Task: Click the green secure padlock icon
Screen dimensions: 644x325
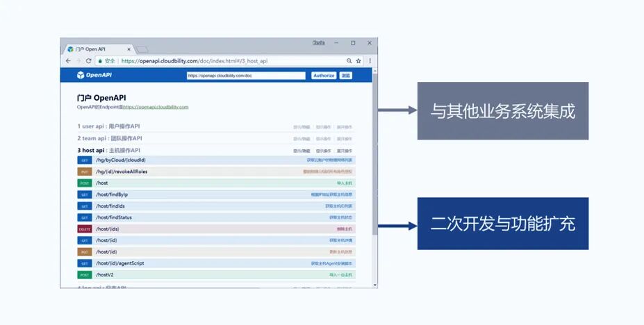Action: click(100, 60)
